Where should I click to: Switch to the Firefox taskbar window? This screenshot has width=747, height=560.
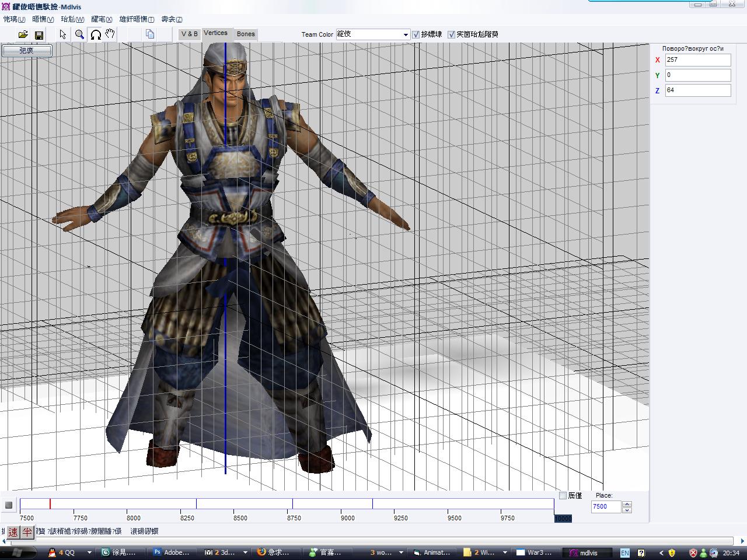point(277,552)
